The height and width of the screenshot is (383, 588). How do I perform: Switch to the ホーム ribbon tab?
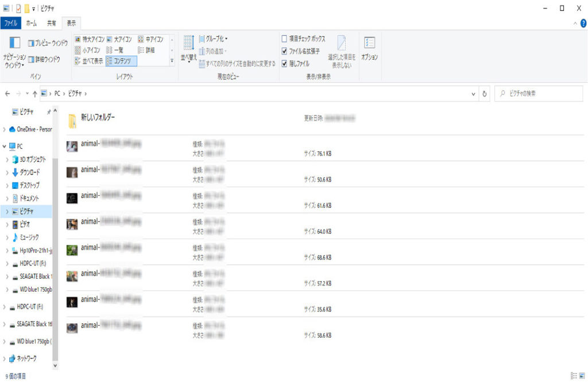[x=31, y=24]
